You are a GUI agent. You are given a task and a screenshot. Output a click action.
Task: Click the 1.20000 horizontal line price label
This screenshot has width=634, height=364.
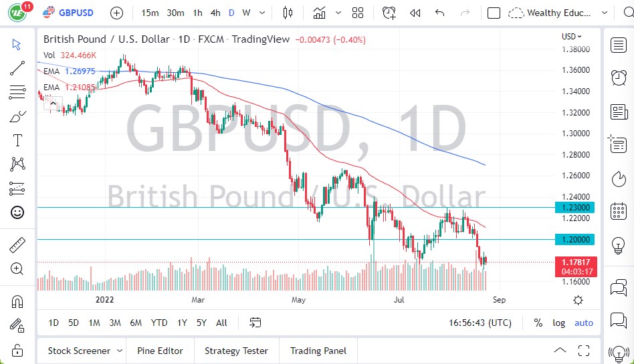pos(574,240)
